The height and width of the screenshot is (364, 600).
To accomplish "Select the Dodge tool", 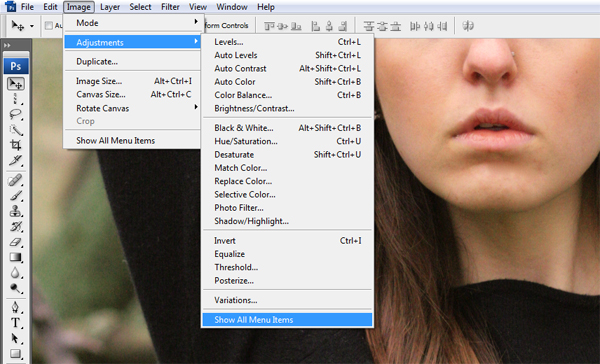I will coord(16,288).
